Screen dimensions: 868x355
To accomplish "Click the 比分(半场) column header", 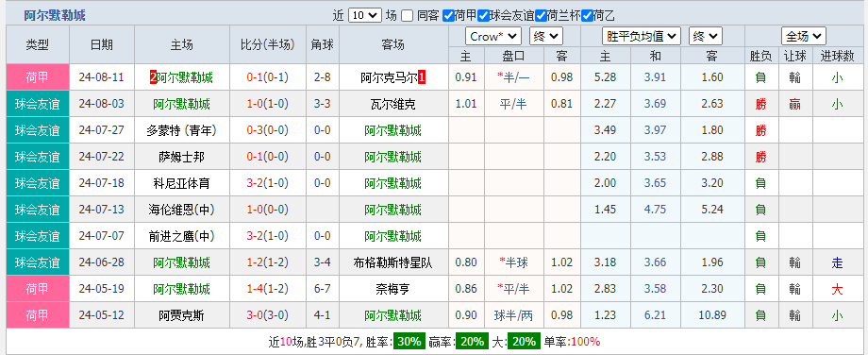I will [268, 45].
